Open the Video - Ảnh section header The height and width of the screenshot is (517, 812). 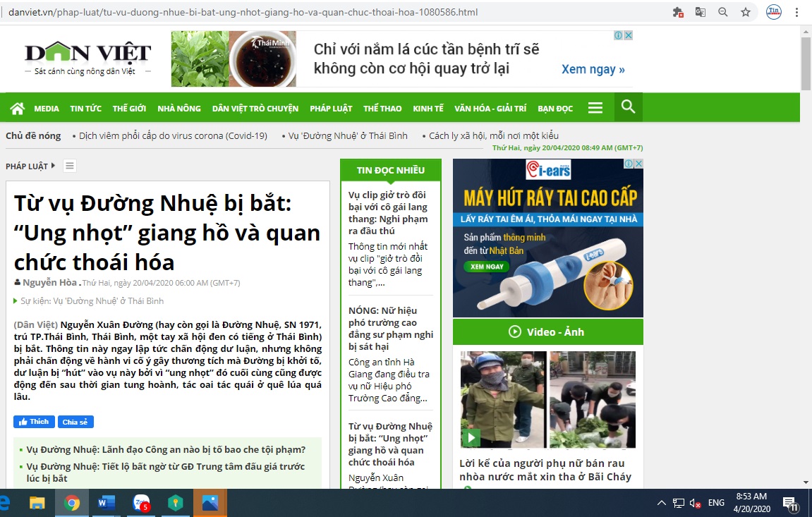548,332
